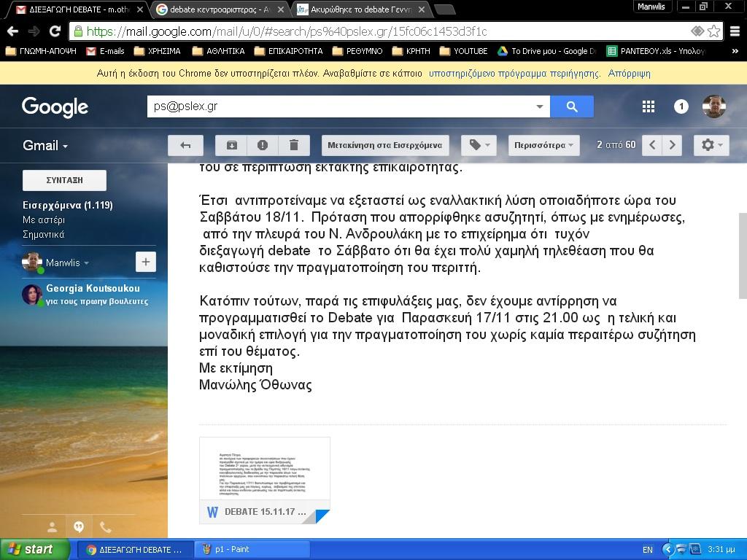
Task: Expand the Περισσότερα dropdown menu
Action: point(543,145)
